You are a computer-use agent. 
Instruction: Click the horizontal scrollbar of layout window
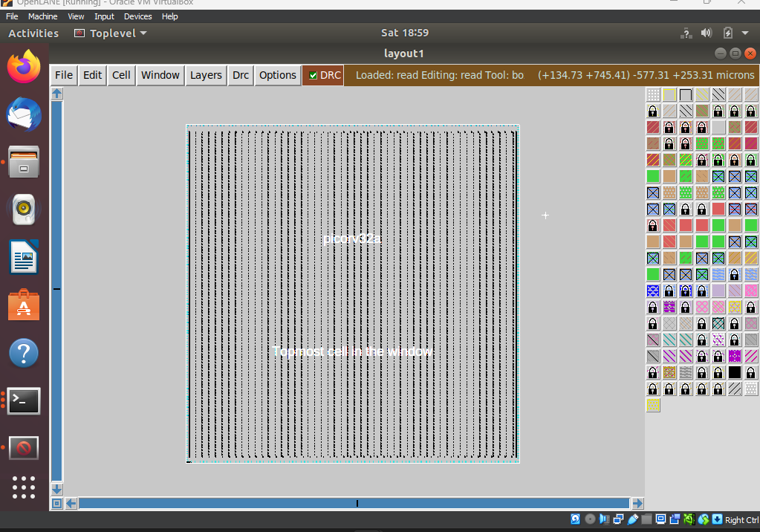[x=354, y=503]
